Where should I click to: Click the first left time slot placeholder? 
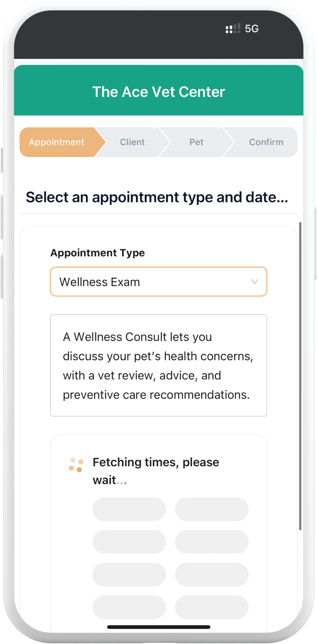tap(129, 509)
